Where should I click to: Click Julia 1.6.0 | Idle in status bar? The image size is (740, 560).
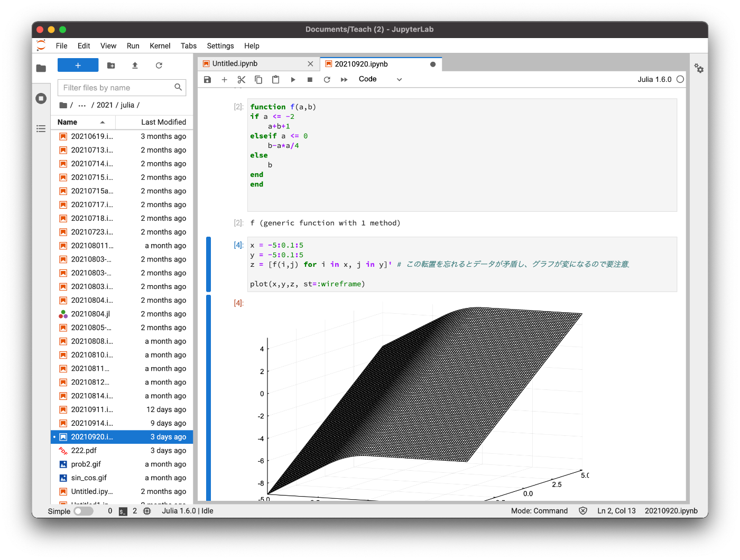(188, 511)
